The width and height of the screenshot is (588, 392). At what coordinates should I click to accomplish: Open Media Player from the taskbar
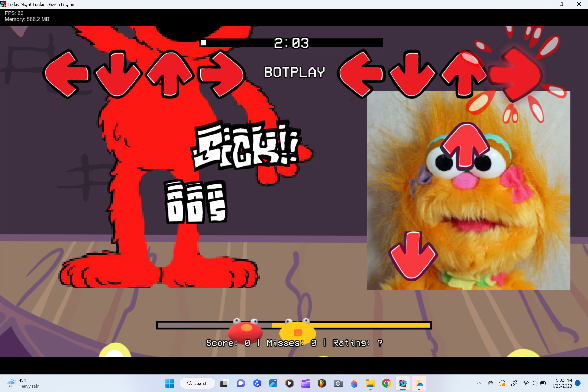pos(290,383)
